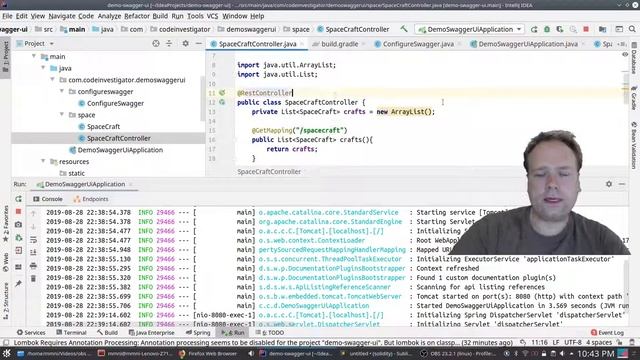
Task: Open Endpoints tab in Run panel
Action: pos(91,199)
